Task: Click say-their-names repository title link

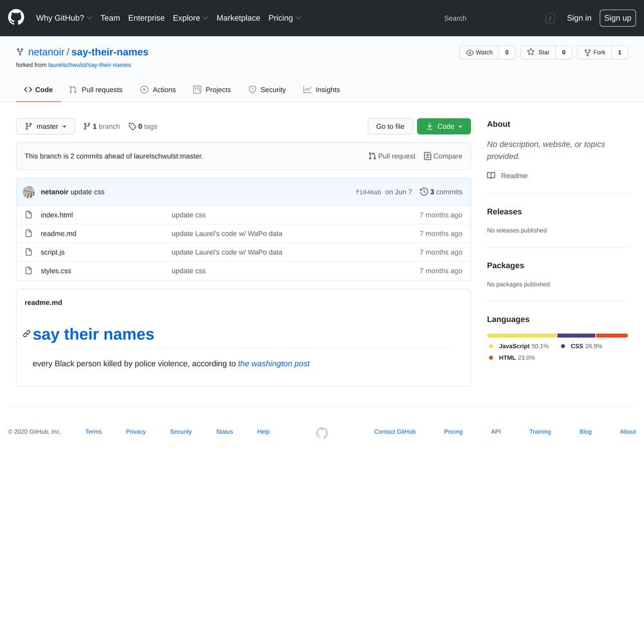Action: pyautogui.click(x=109, y=52)
